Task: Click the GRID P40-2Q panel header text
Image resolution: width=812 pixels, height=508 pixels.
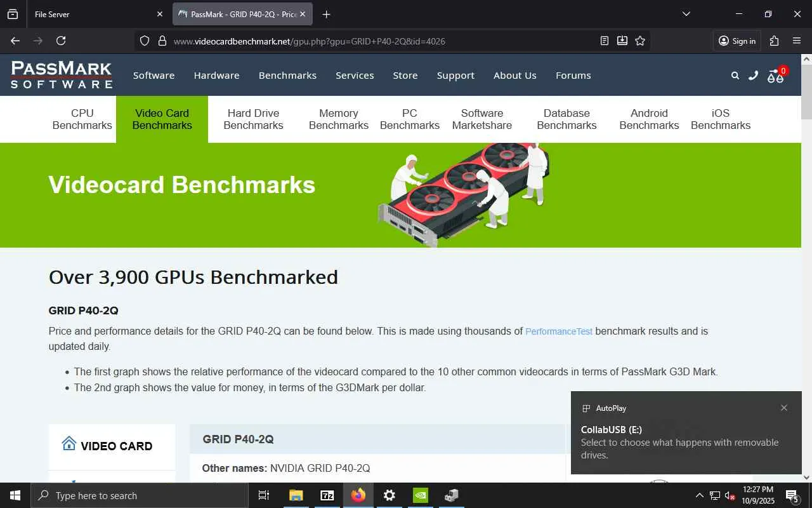Action: pos(238,439)
